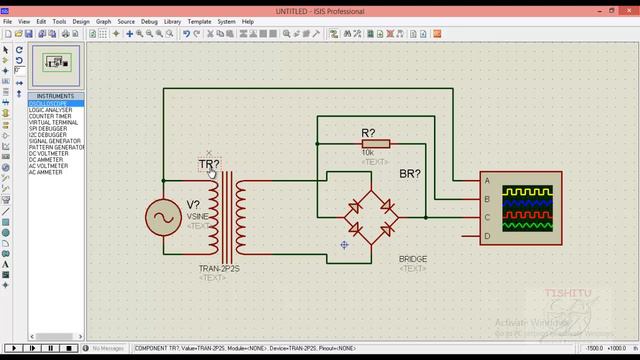Click the rotation angle input field

click(19, 71)
